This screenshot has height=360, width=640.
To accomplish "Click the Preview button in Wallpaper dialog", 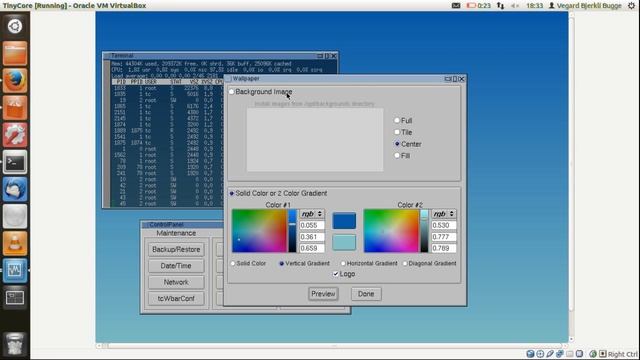I will [323, 294].
